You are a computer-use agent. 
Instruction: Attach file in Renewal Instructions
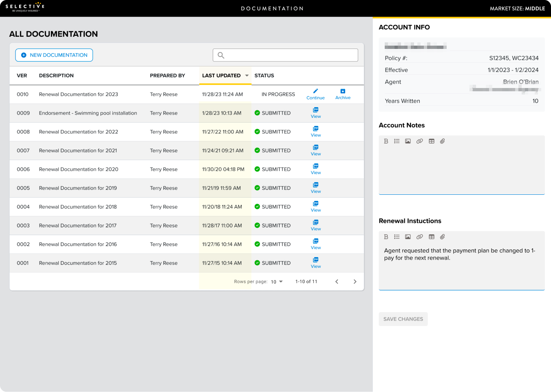click(x=442, y=237)
